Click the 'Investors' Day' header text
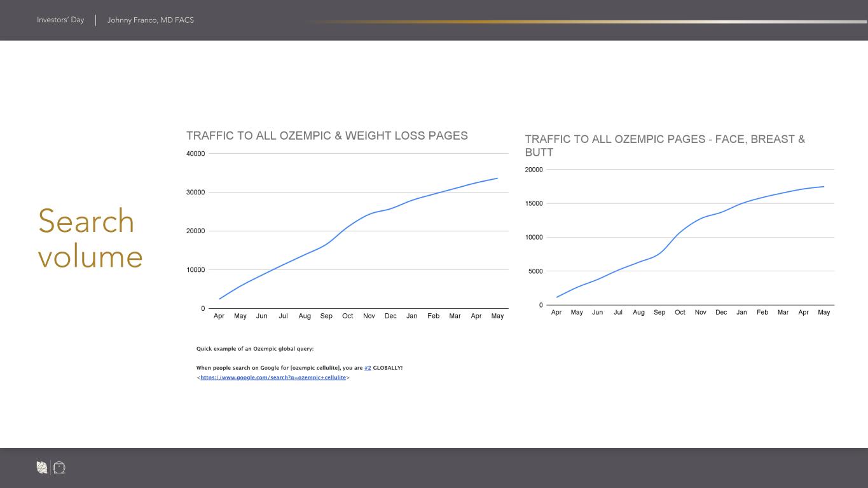 [x=60, y=20]
